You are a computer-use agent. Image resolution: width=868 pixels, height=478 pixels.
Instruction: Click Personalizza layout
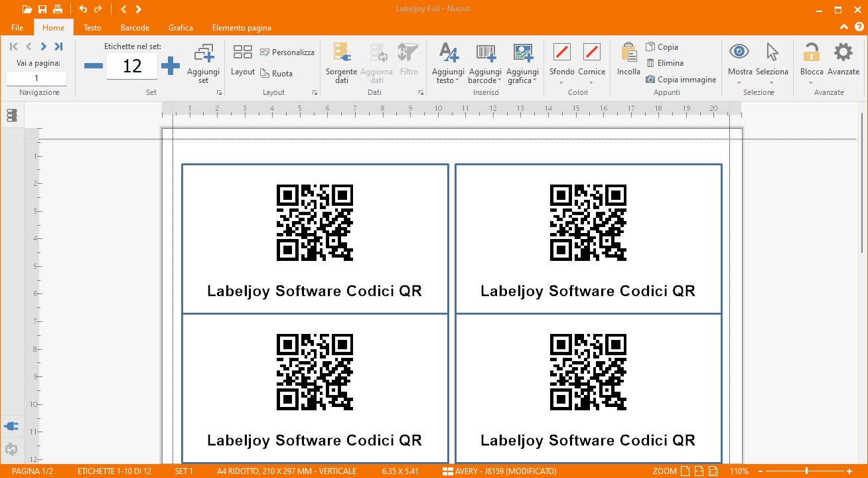click(x=287, y=52)
